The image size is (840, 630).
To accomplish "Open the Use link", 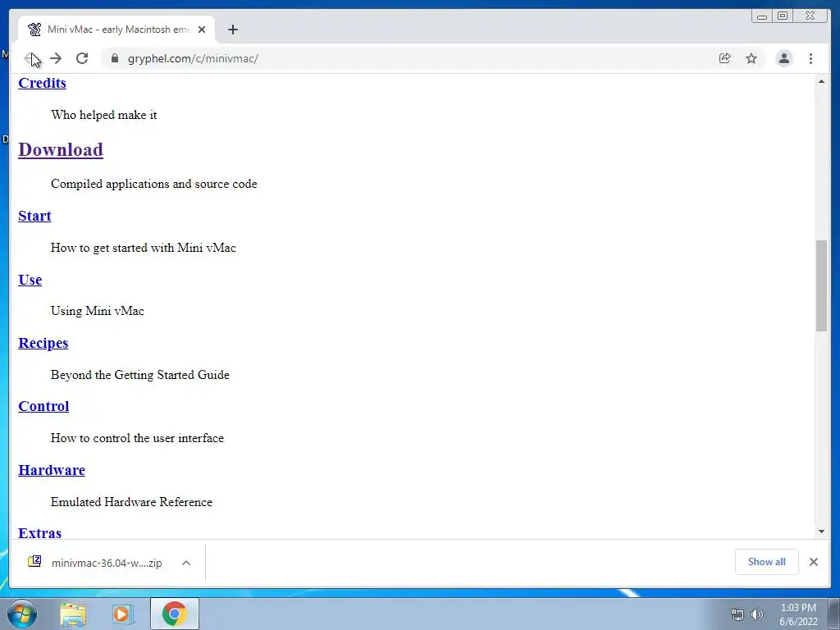I will point(30,280).
